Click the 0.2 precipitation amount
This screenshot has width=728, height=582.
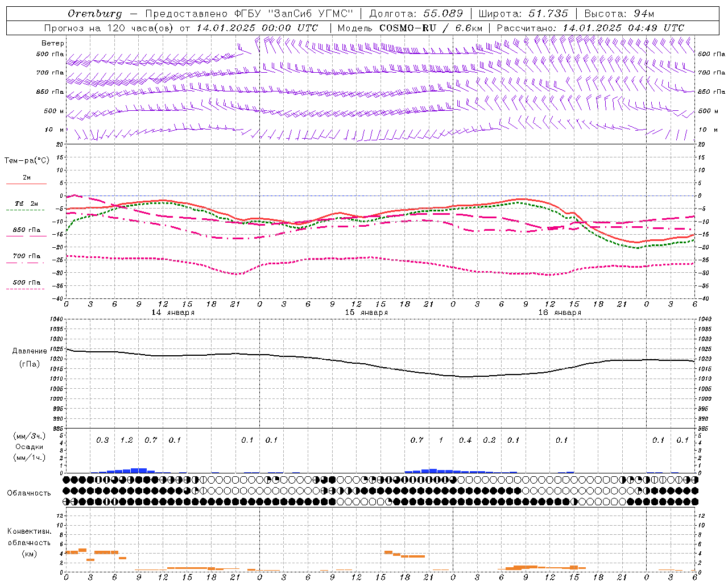point(489,440)
